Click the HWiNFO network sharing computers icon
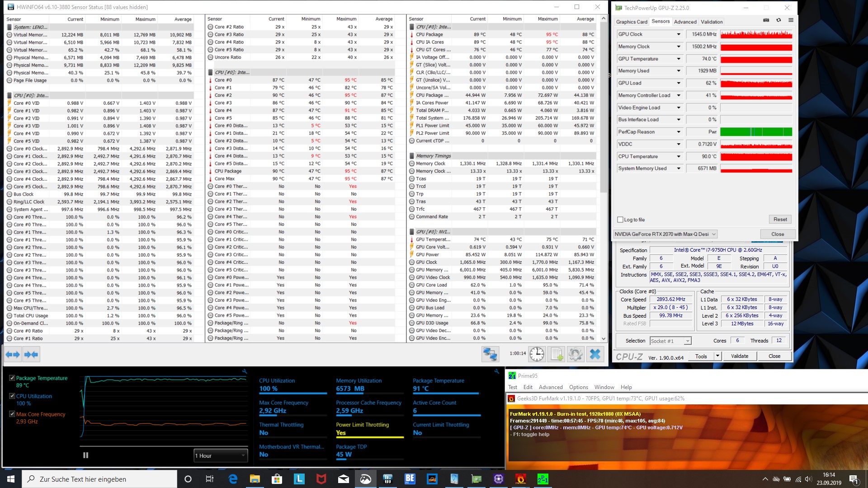The width and height of the screenshot is (868, 488). tap(490, 354)
